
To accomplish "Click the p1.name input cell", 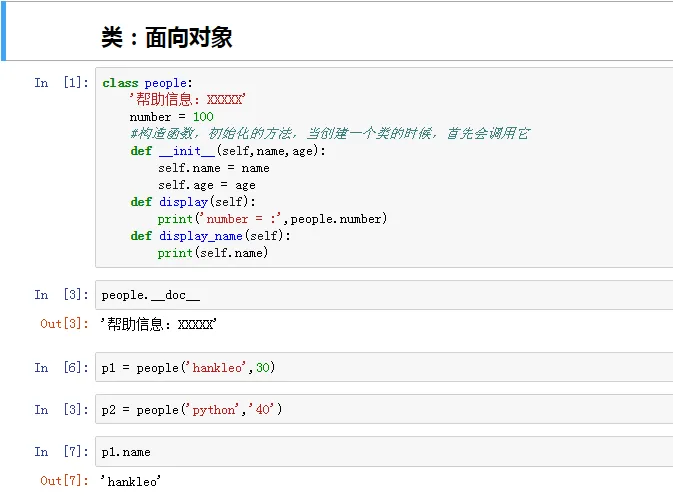I will [384, 452].
